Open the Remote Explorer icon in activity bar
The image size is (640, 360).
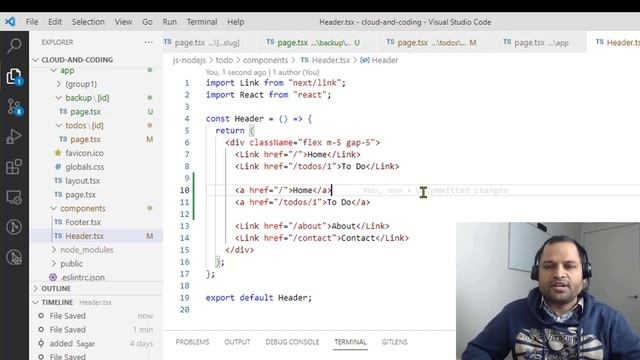pyautogui.click(x=14, y=197)
